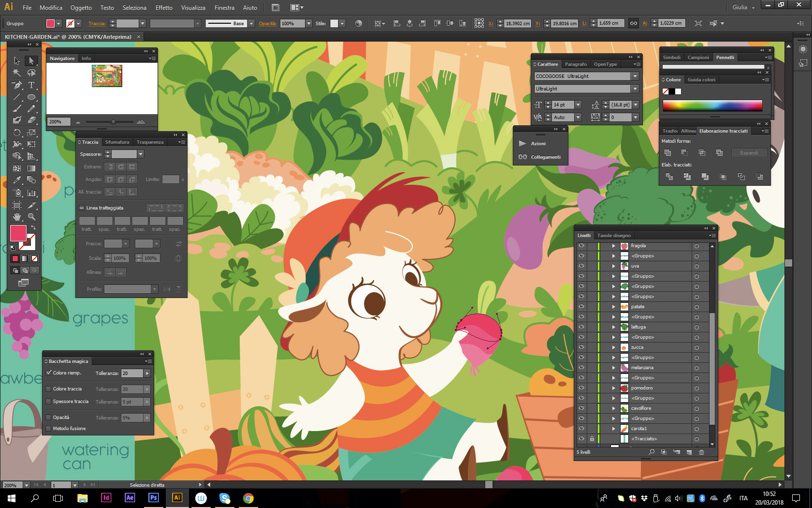The width and height of the screenshot is (812, 508).
Task: Switch to the Info tab in Navigatore panel
Action: pyautogui.click(x=86, y=59)
